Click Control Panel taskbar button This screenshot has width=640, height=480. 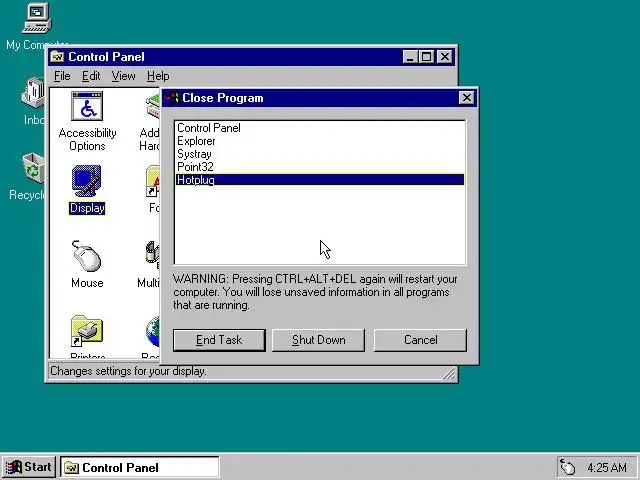click(x=140, y=467)
